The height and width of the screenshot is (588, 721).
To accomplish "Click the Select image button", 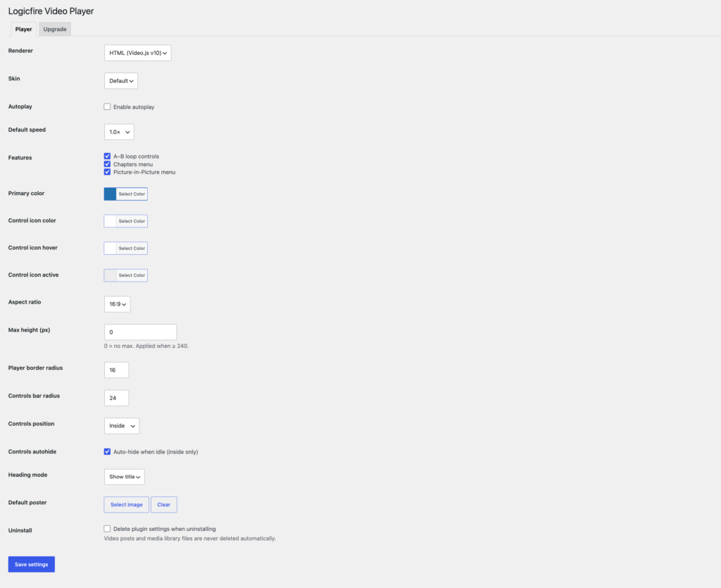I will (x=127, y=505).
